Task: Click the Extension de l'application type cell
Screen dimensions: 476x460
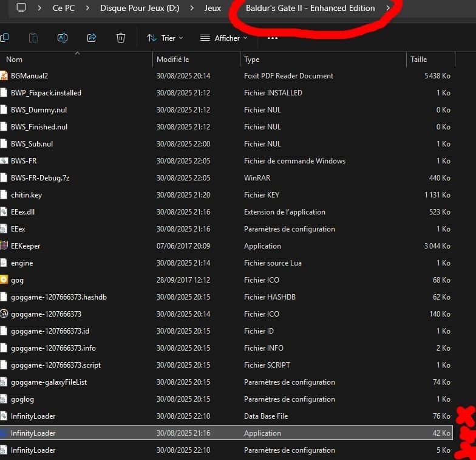Action: (284, 211)
